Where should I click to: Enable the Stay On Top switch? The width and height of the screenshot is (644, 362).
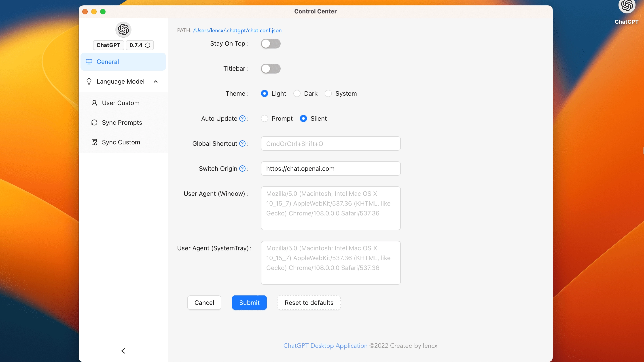coord(271,44)
